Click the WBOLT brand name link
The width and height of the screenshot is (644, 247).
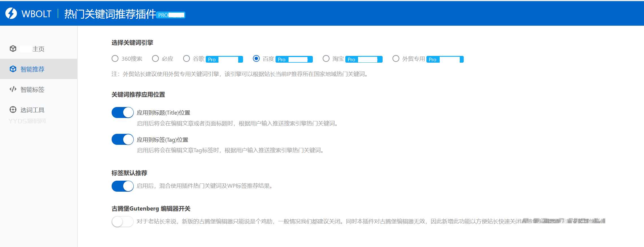coord(36,14)
